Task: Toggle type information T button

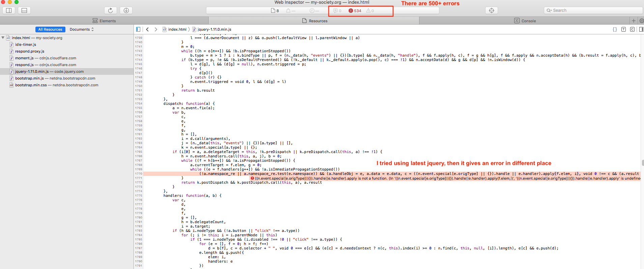Action: [x=623, y=29]
